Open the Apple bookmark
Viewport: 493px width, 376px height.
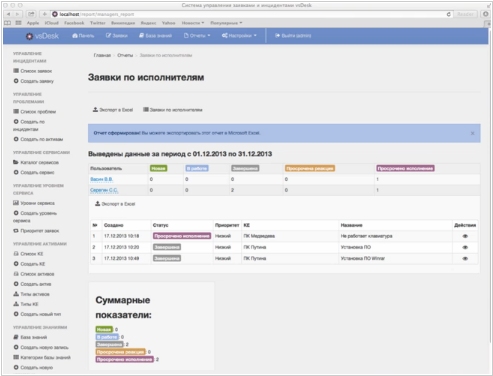tap(33, 23)
